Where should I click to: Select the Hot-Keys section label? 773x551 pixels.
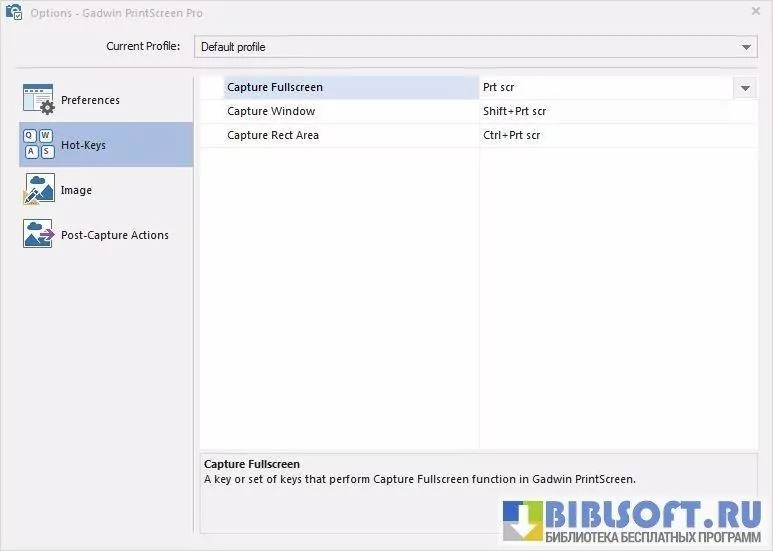point(83,145)
